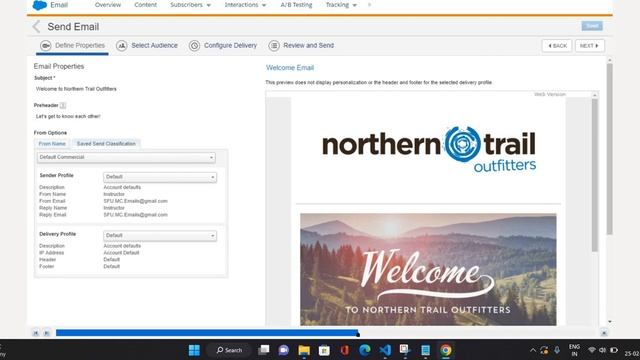Go to Review and Send step

pos(309,45)
